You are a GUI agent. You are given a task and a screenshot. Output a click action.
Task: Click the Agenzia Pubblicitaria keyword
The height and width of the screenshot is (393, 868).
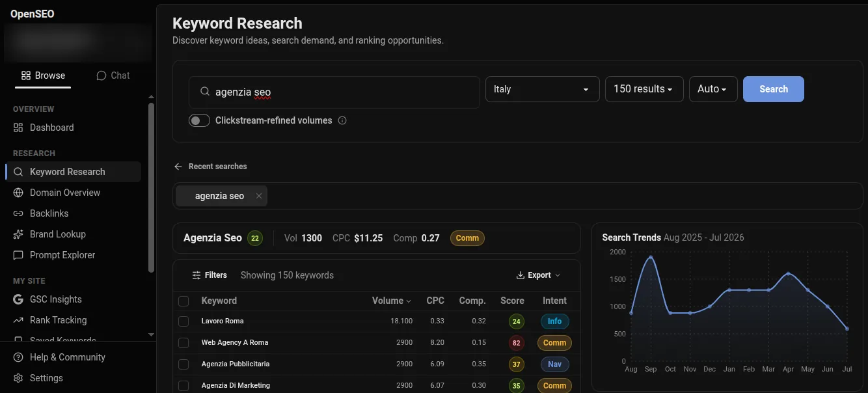(236, 364)
